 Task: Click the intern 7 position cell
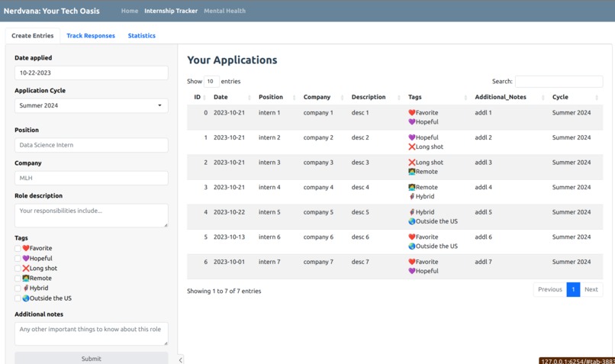pyautogui.click(x=269, y=262)
